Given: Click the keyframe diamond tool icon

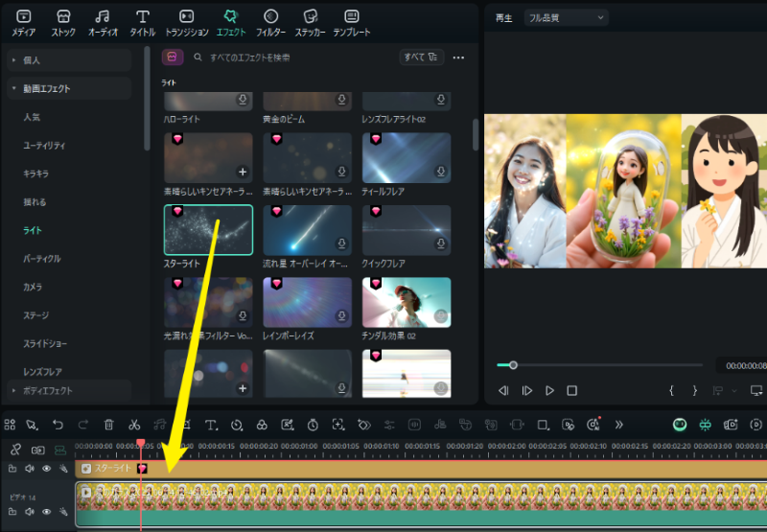Looking at the screenshot, I should click(x=364, y=425).
